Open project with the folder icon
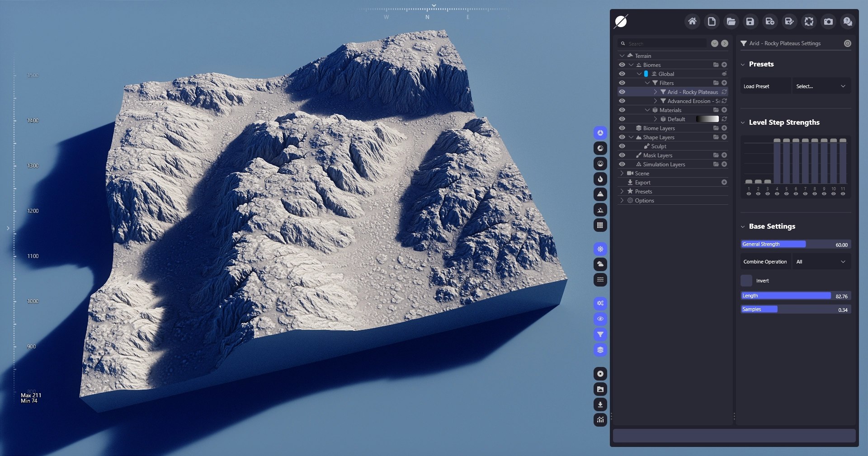Screen dimensions: 868x456 point(731,21)
